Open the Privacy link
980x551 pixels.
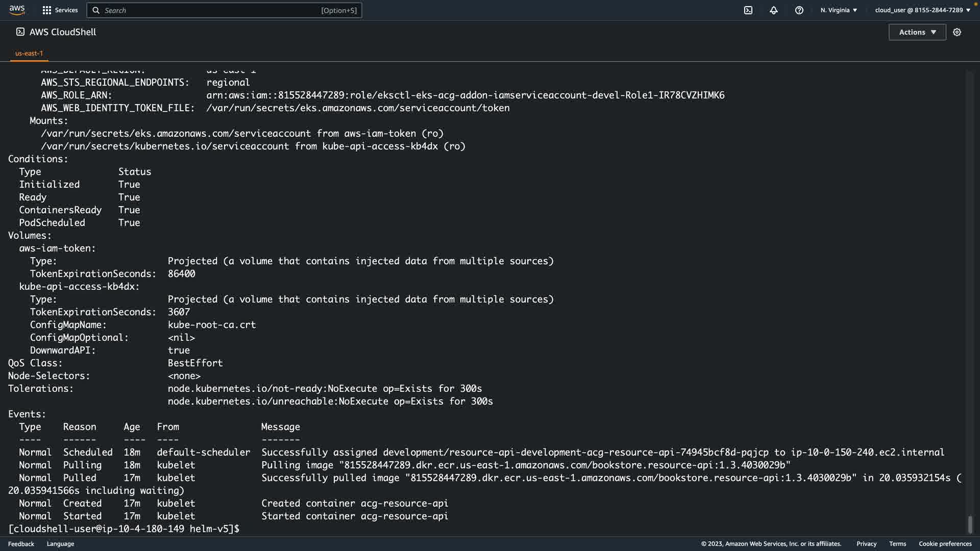click(866, 544)
